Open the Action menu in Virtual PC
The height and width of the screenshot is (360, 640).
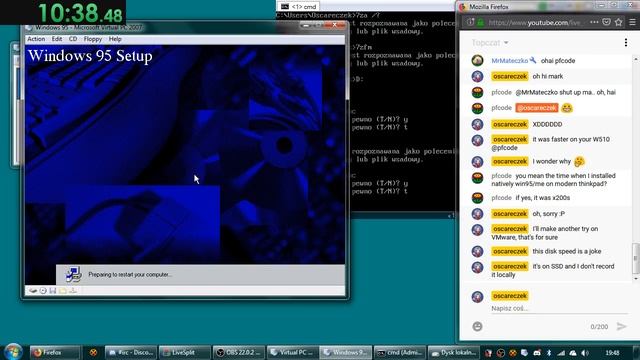pos(36,39)
